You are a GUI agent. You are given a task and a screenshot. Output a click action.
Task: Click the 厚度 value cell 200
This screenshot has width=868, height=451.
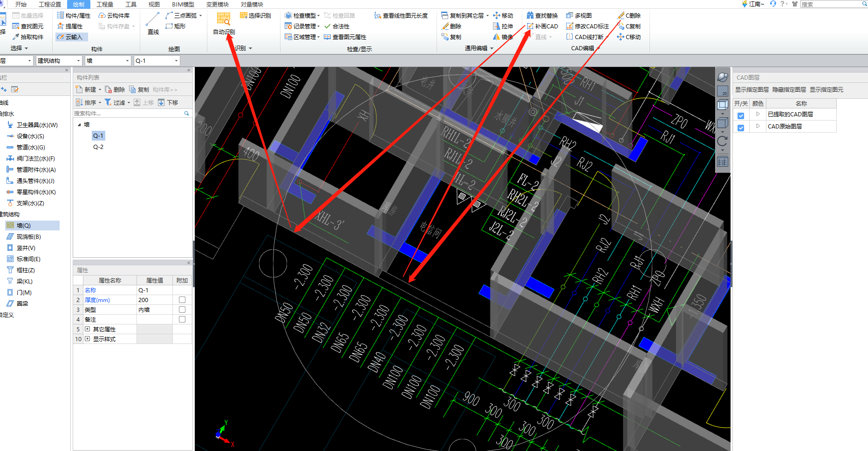[x=154, y=300]
